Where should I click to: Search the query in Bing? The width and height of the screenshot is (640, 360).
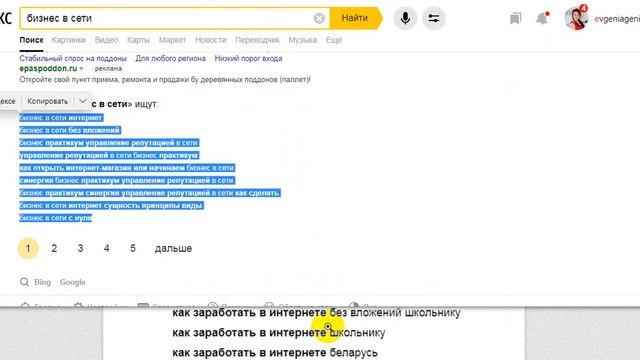(42, 282)
